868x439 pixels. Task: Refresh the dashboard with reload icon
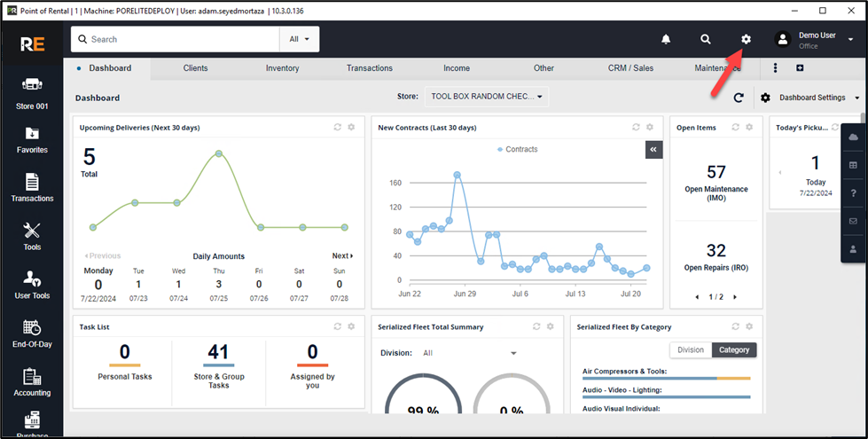(739, 98)
